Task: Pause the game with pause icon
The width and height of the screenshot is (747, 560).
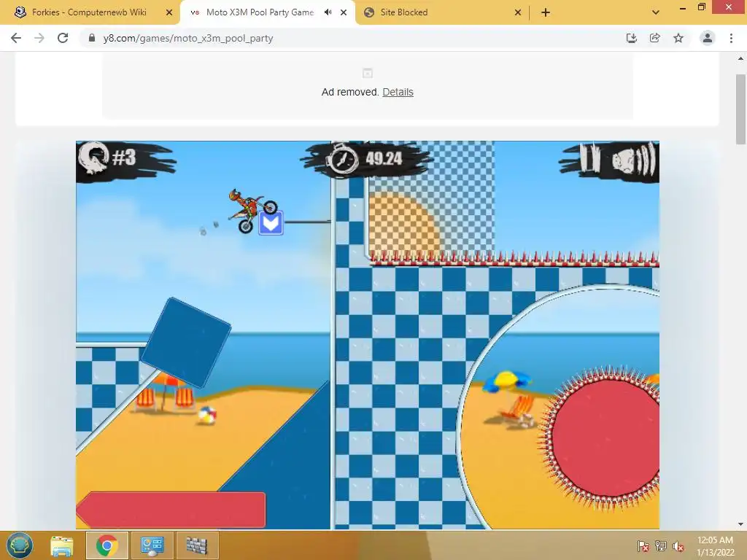Action: coord(589,157)
